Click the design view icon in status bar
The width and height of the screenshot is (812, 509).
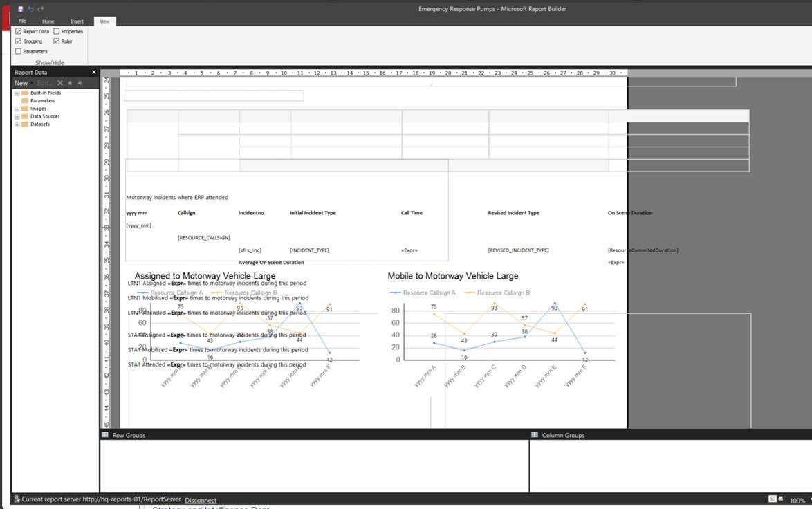772,499
